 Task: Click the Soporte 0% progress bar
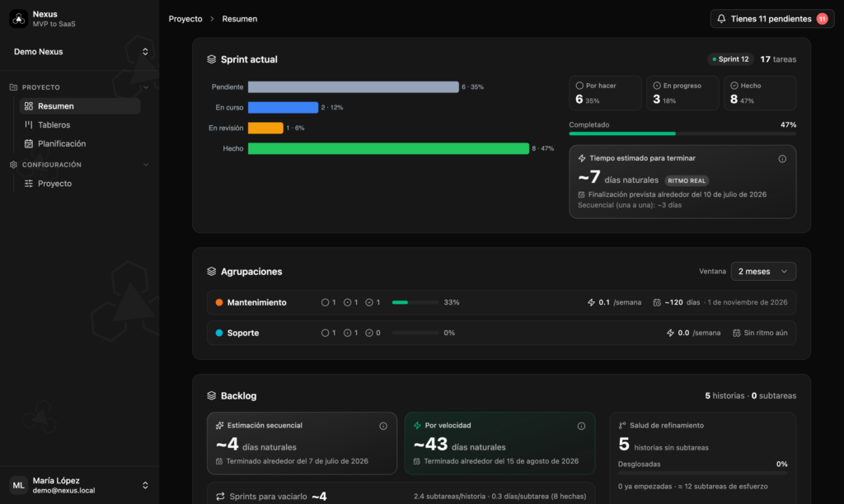pyautogui.click(x=415, y=333)
